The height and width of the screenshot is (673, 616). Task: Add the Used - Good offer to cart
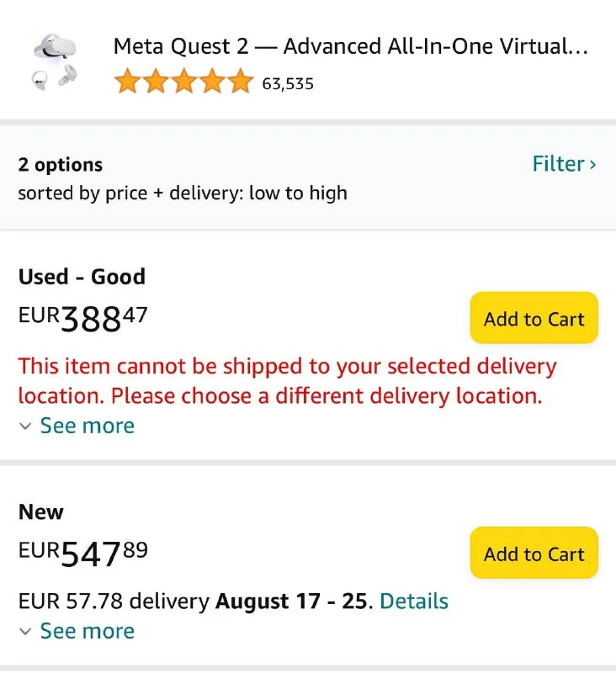[534, 318]
